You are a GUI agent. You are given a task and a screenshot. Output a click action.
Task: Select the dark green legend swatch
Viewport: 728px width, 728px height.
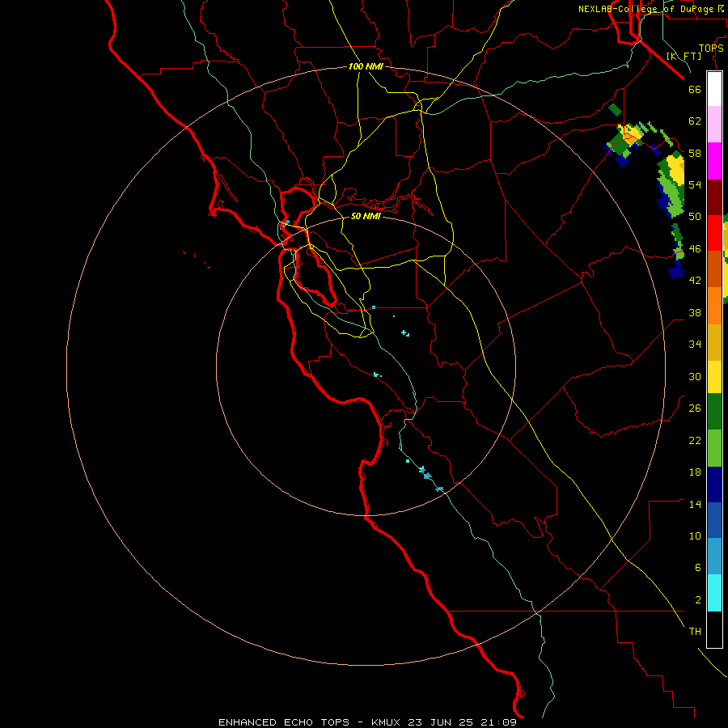(714, 412)
